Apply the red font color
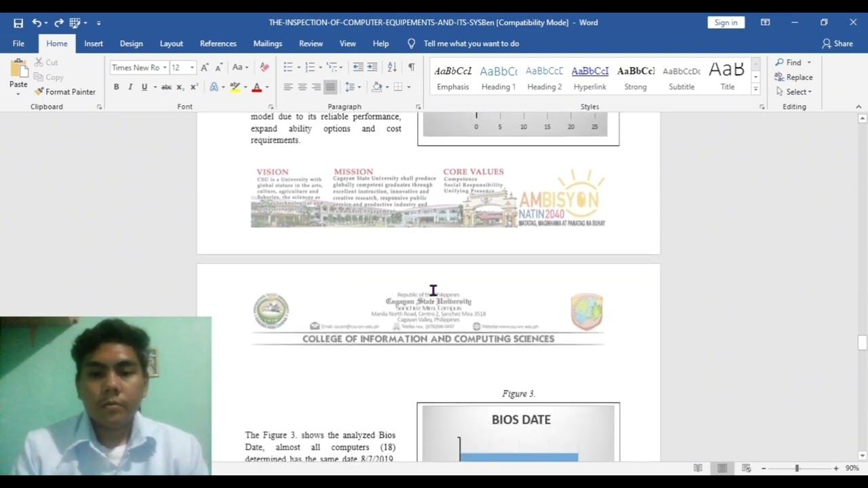The width and height of the screenshot is (868, 488). tap(256, 87)
